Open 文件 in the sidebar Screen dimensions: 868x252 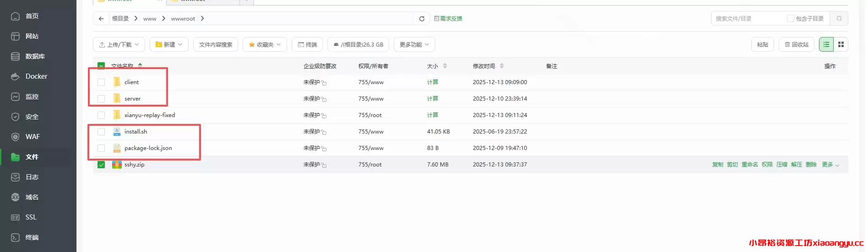click(32, 157)
